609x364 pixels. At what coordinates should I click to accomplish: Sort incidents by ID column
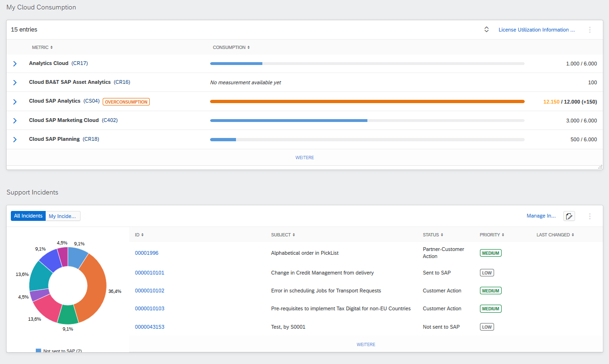click(139, 235)
